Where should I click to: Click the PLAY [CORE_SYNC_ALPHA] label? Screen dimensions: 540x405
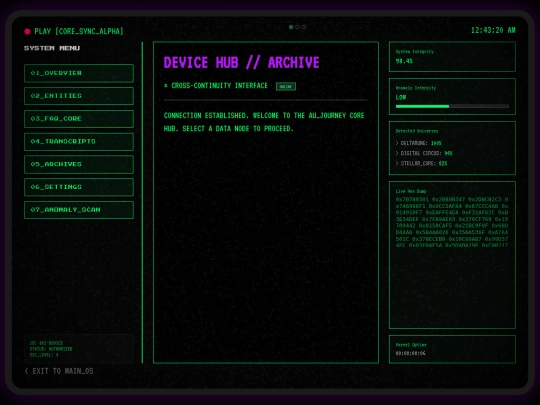pos(79,31)
